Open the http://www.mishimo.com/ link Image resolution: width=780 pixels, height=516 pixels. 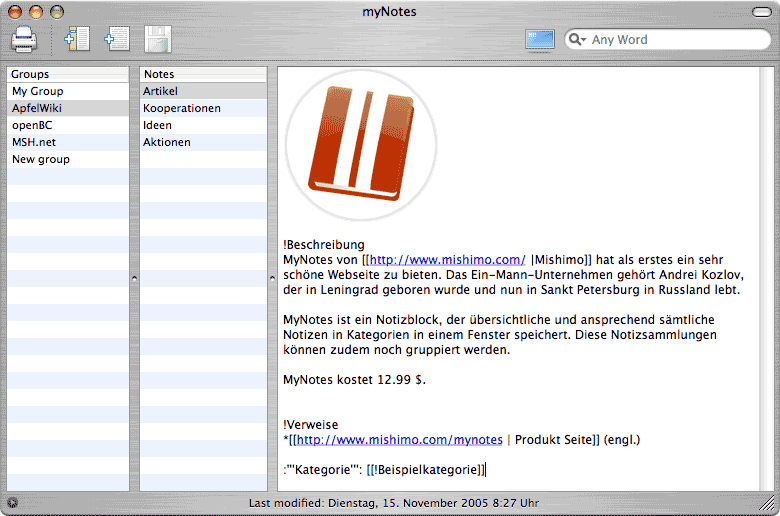tap(447, 259)
